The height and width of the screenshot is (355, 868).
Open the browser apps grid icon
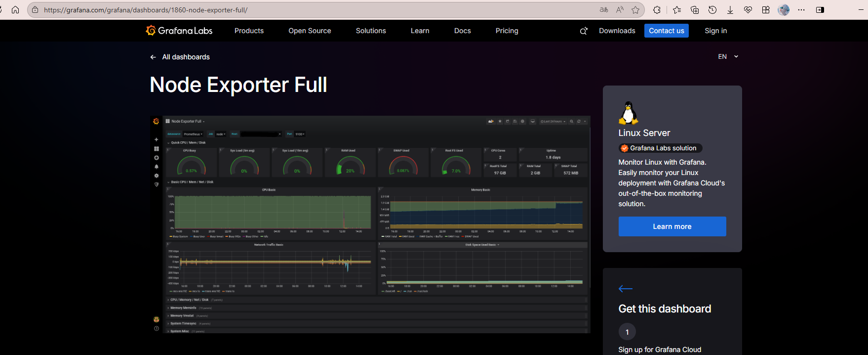click(x=766, y=10)
